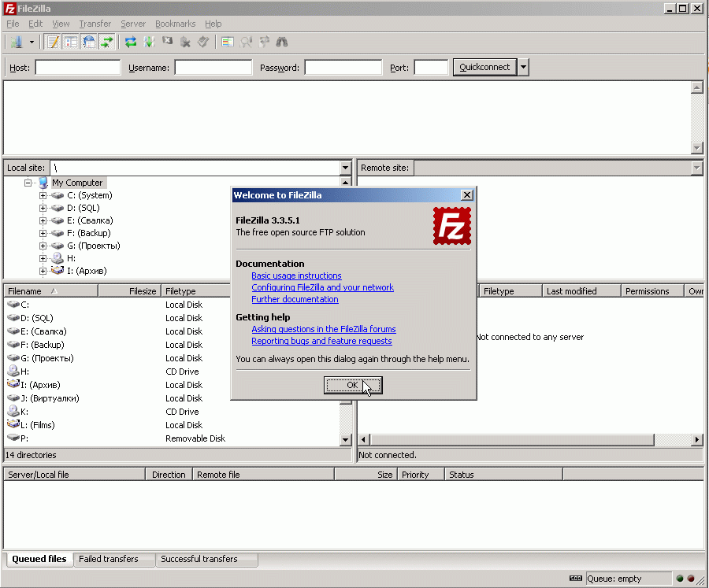The height and width of the screenshot is (588, 709).
Task: Open the View menu
Action: [x=61, y=24]
